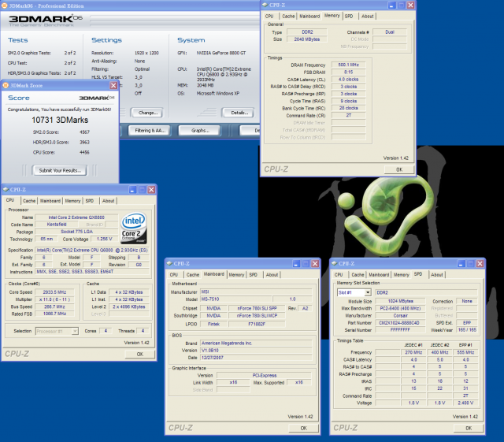The height and width of the screenshot is (442, 504).
Task: Click processor name Intel Core 2 Extreme QX6800
Action: (76, 217)
